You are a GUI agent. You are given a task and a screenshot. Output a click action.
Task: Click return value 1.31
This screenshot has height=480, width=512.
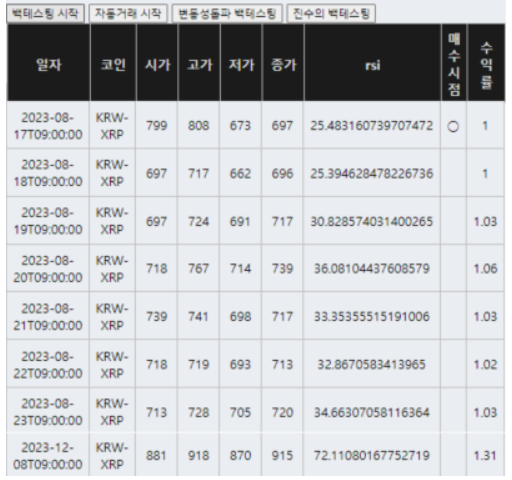click(x=485, y=455)
